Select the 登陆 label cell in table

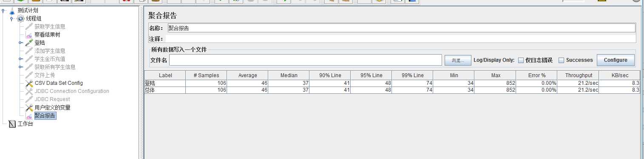point(165,83)
